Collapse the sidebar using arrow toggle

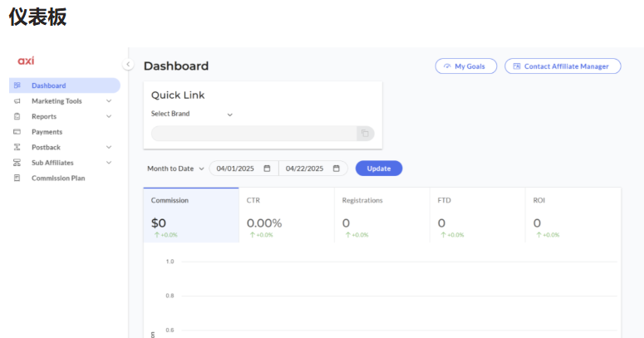[x=128, y=65]
